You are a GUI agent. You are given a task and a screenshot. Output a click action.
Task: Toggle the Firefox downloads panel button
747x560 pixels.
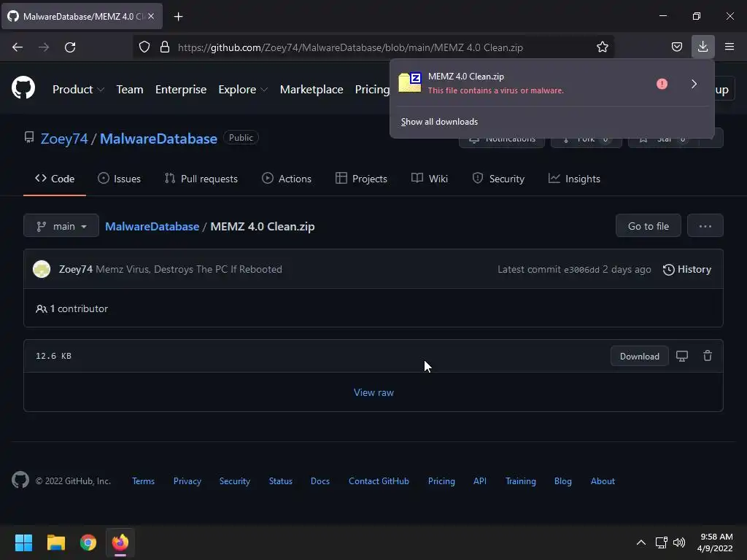(x=703, y=47)
